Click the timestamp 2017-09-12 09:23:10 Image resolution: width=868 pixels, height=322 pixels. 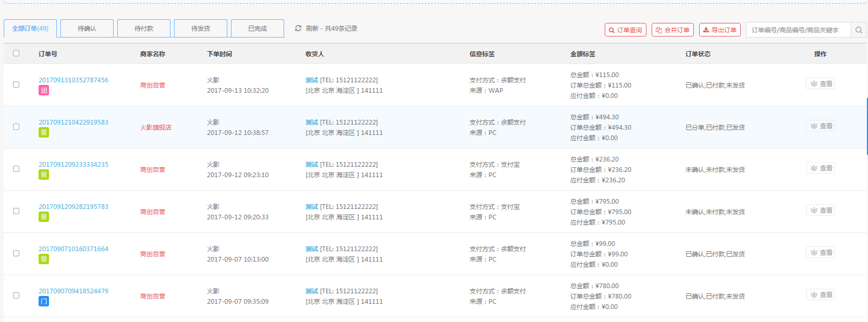pyautogui.click(x=238, y=175)
